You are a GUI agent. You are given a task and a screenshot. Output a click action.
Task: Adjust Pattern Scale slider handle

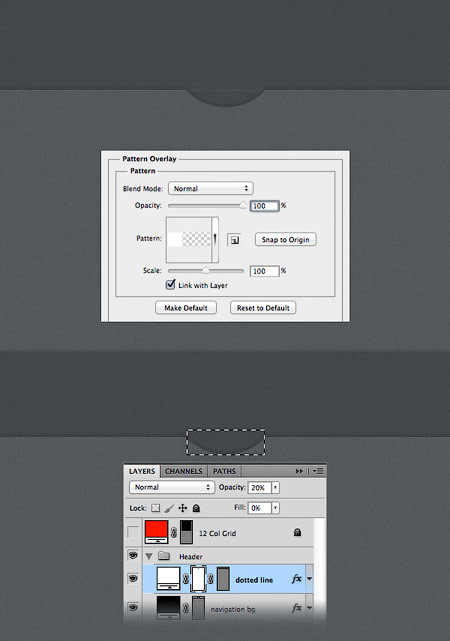[206, 271]
